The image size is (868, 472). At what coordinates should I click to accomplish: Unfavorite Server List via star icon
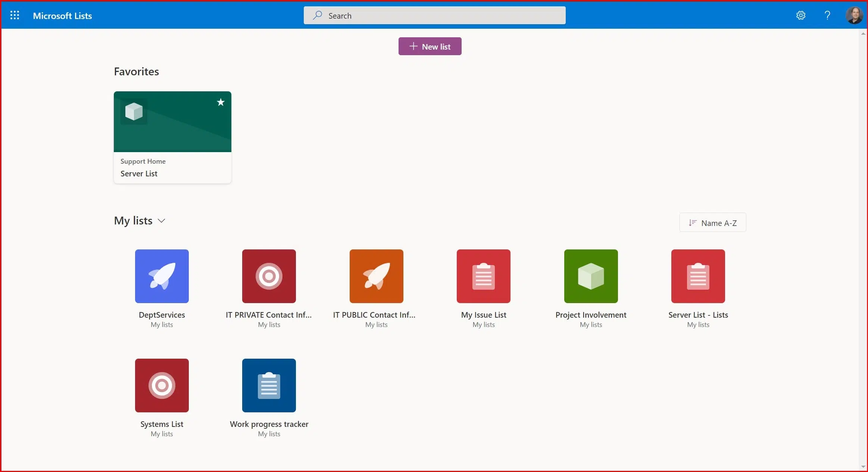tap(221, 102)
